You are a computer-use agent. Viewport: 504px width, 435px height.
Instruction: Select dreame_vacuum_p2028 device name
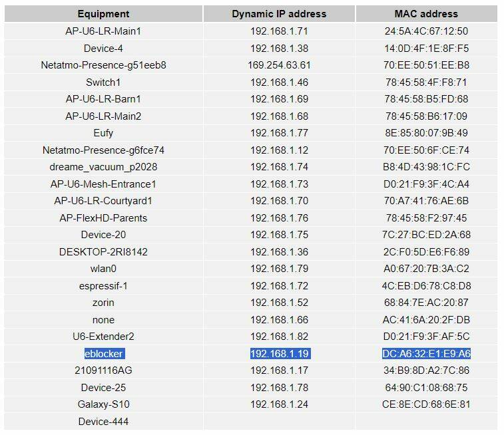pyautogui.click(x=103, y=167)
